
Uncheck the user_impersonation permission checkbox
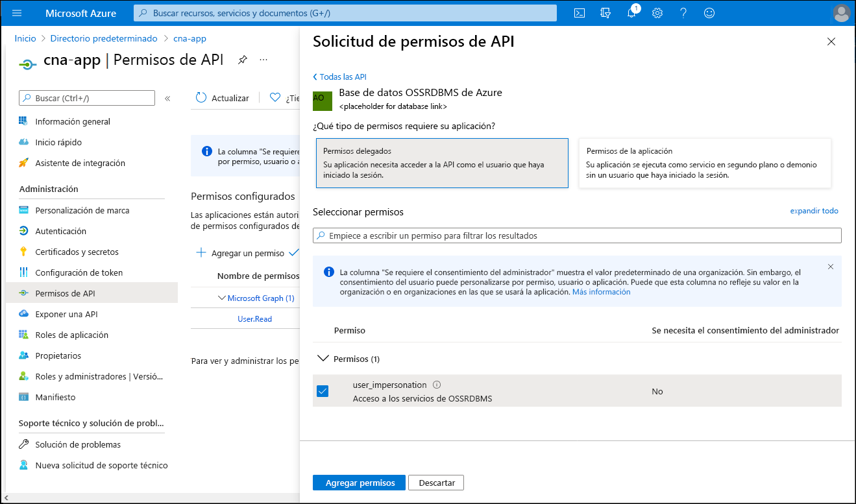[x=323, y=391]
